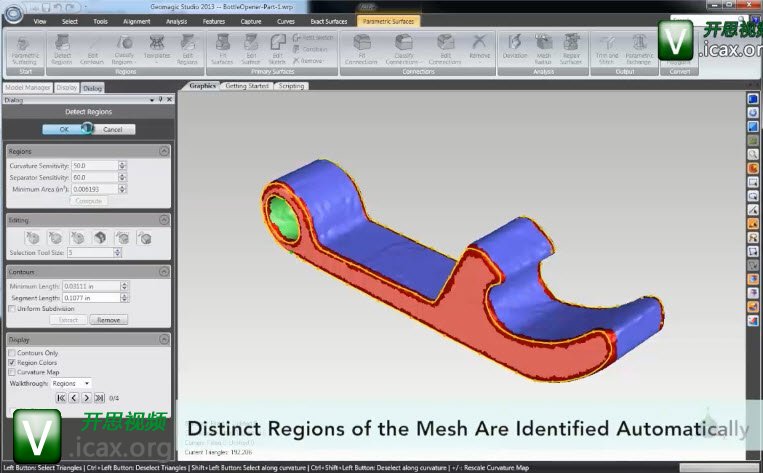Pin the Dialog panel

[161, 99]
